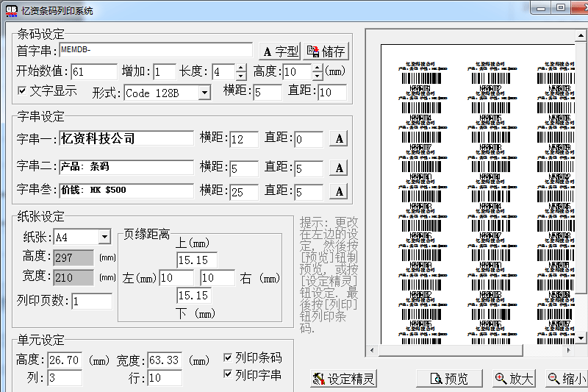The image size is (588, 392).
Task: Click the barcode 高度 height field
Action: pyautogui.click(x=297, y=71)
